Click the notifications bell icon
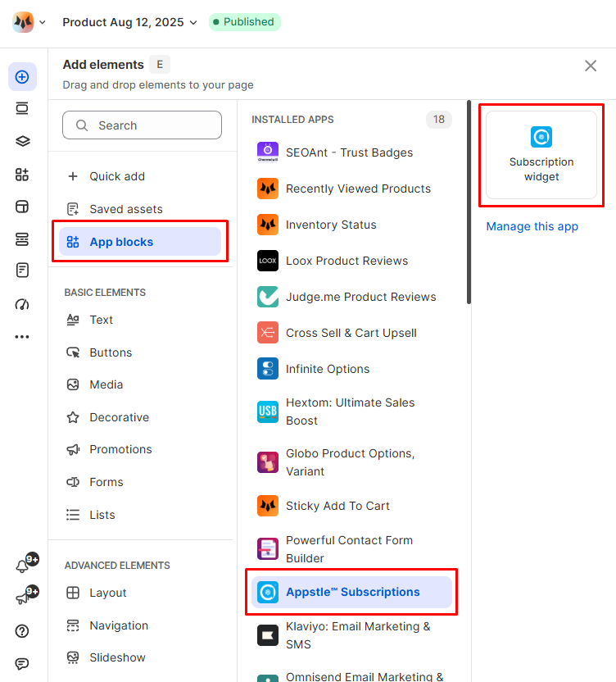 tap(22, 566)
